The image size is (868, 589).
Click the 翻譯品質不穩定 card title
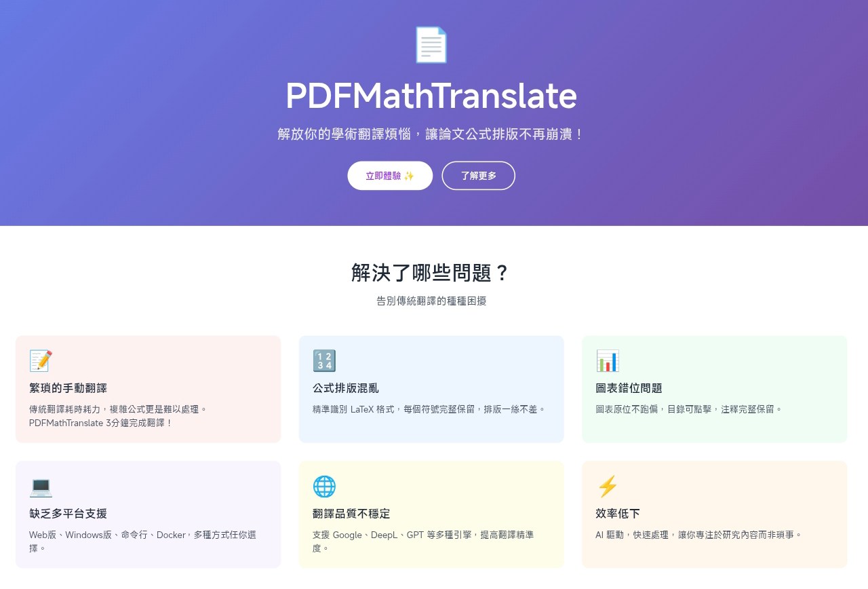point(351,514)
